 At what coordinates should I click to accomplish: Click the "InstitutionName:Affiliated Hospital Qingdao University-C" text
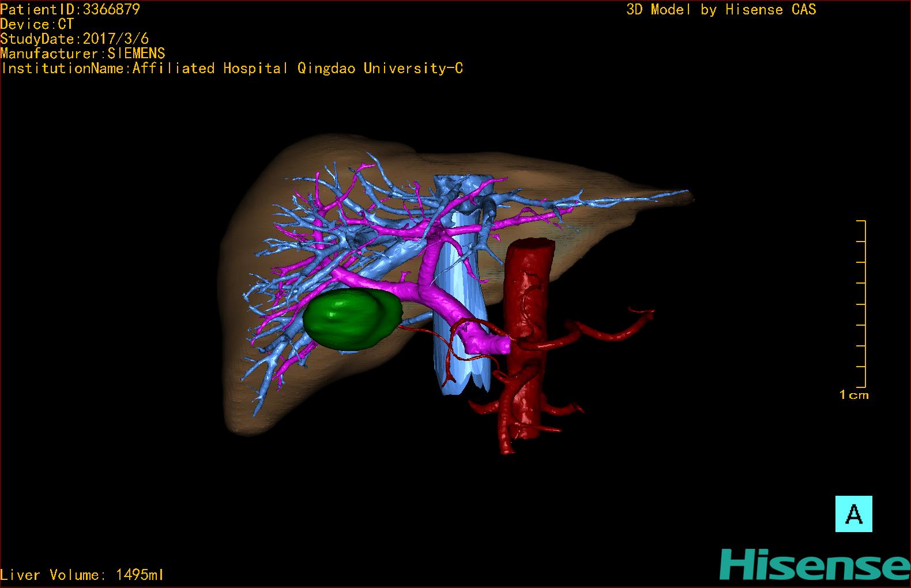click(232, 69)
